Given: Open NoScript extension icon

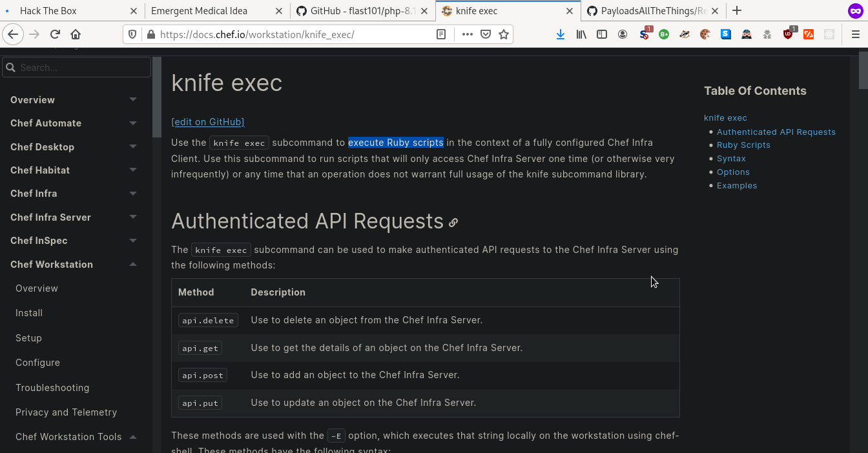Looking at the screenshot, I should (644, 34).
